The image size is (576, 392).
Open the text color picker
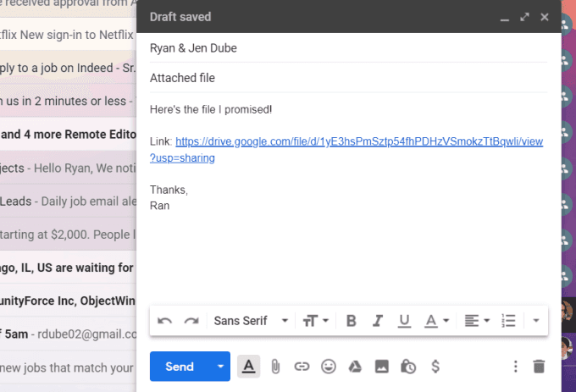[x=436, y=321]
